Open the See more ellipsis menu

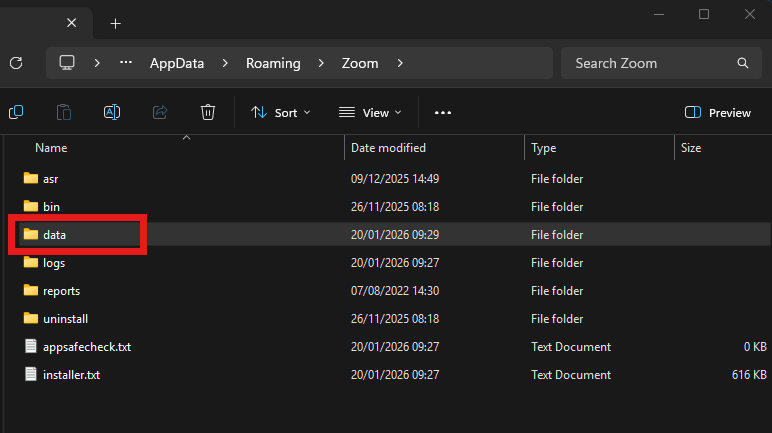point(443,113)
